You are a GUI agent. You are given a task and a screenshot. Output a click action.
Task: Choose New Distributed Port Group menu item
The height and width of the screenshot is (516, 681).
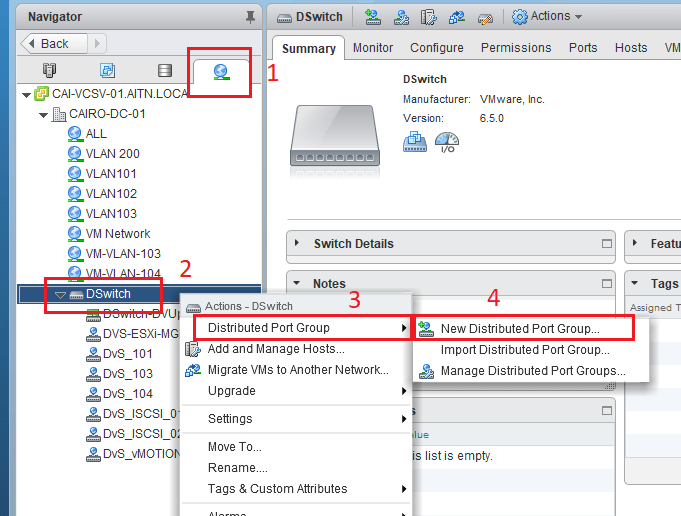coord(520,328)
